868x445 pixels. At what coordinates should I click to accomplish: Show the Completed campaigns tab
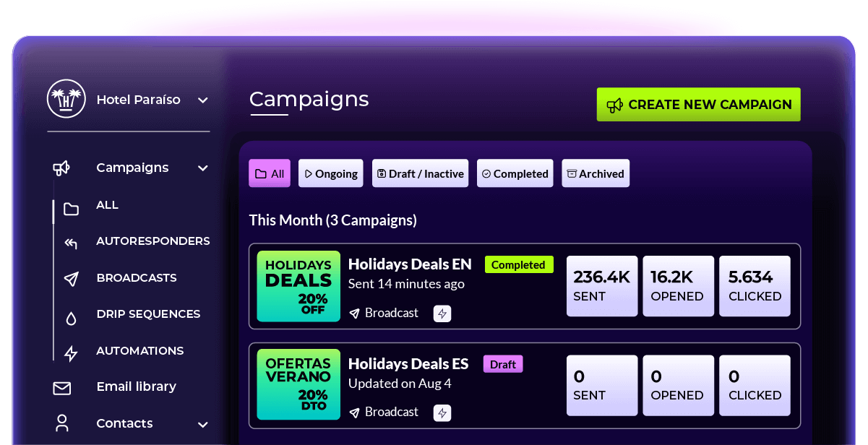click(x=515, y=173)
